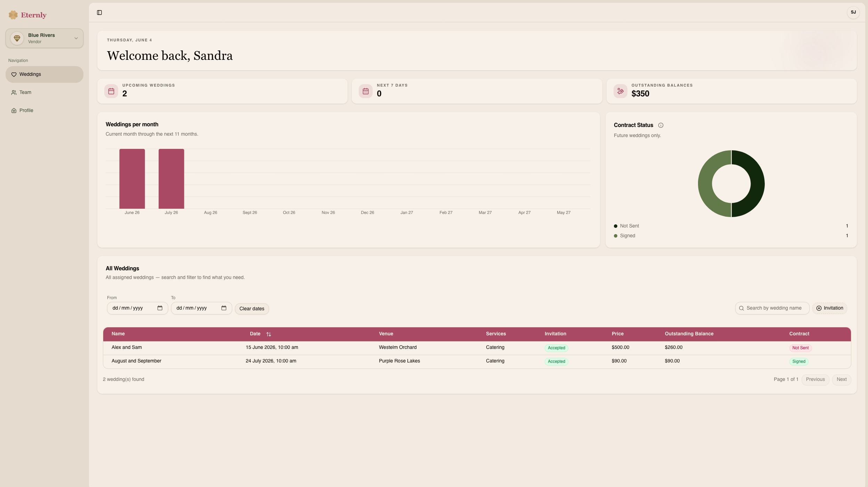Click the Weddings heart icon
Screen dimensions: 868x487
(14, 74)
